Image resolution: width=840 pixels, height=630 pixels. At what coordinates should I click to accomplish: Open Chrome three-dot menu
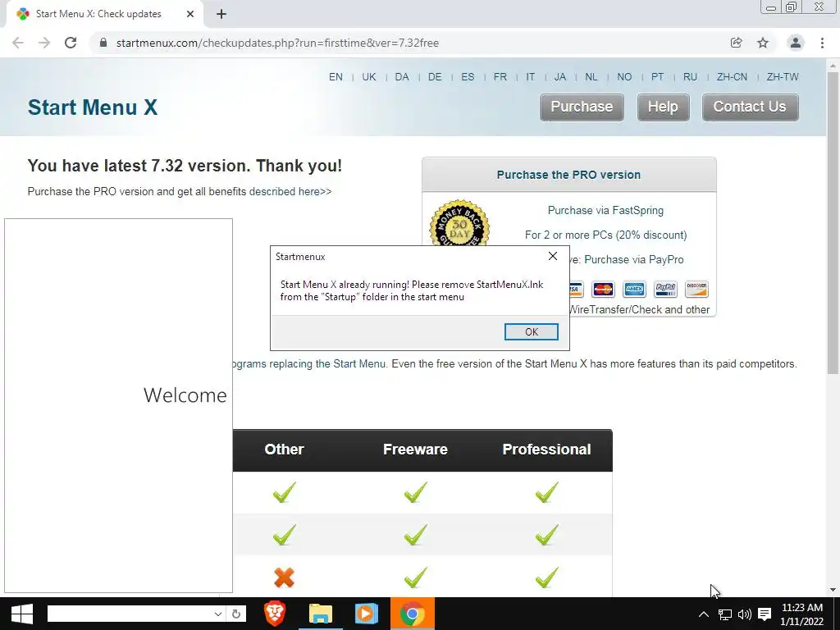pyautogui.click(x=822, y=43)
